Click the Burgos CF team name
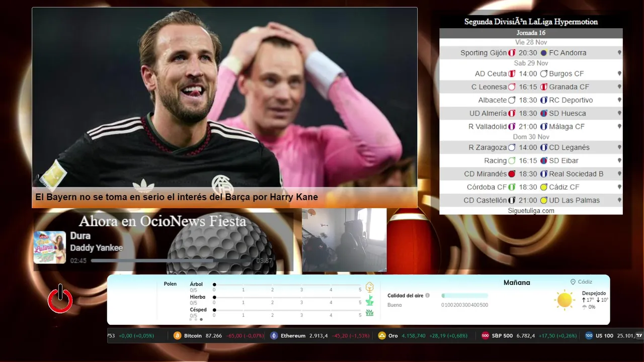 point(567,74)
